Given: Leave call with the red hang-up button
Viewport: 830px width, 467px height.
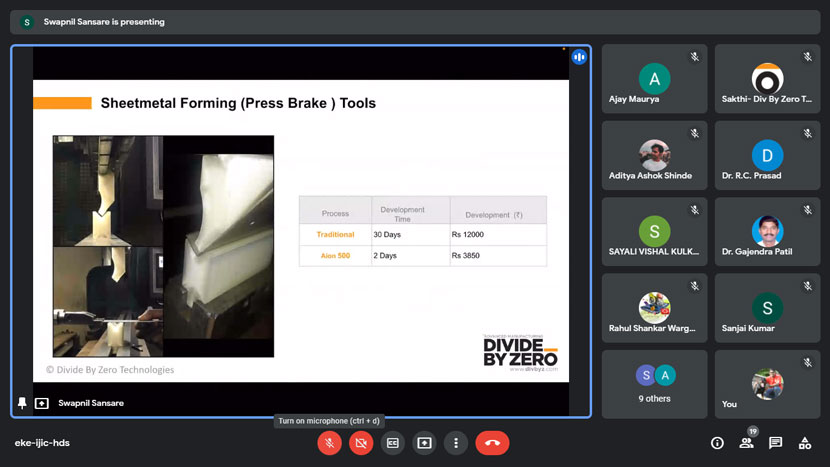Looking at the screenshot, I should tap(492, 443).
